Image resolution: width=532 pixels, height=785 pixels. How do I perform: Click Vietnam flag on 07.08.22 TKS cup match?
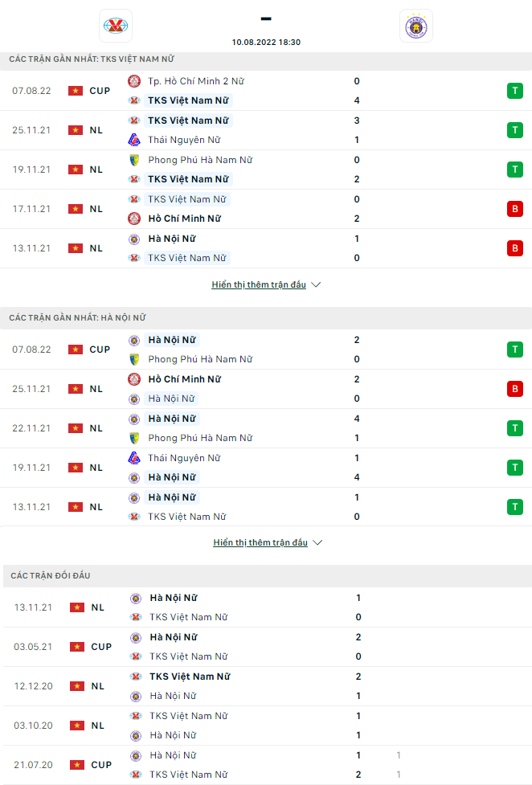(76, 91)
